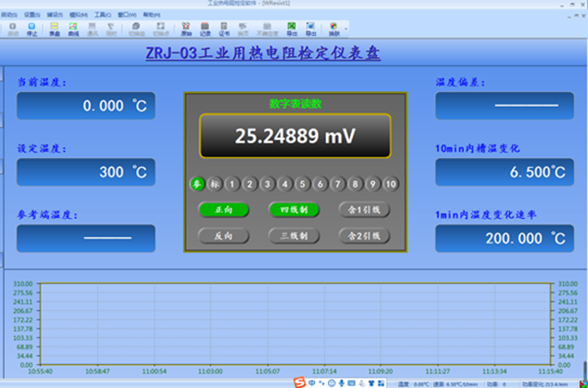Click the 通讯 communication toolbar icon
The height and width of the screenshot is (388, 588).
point(92,29)
